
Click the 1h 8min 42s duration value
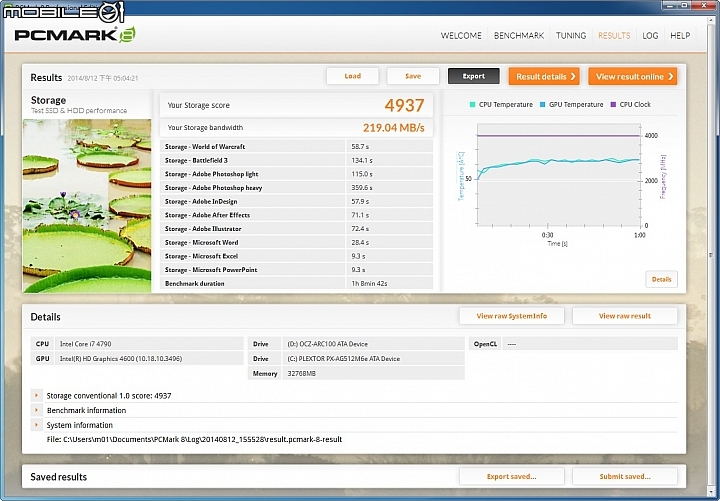click(x=369, y=283)
